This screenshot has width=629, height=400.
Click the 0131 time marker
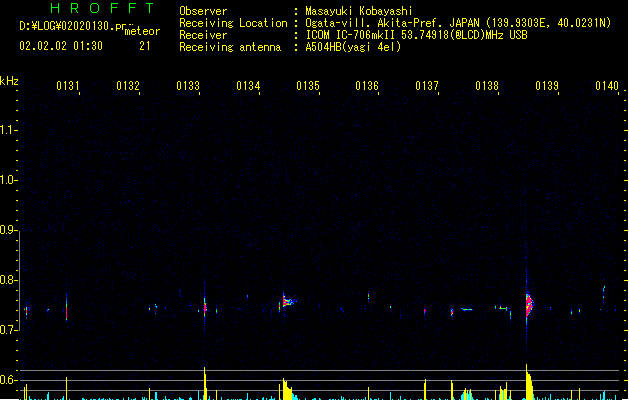(68, 86)
